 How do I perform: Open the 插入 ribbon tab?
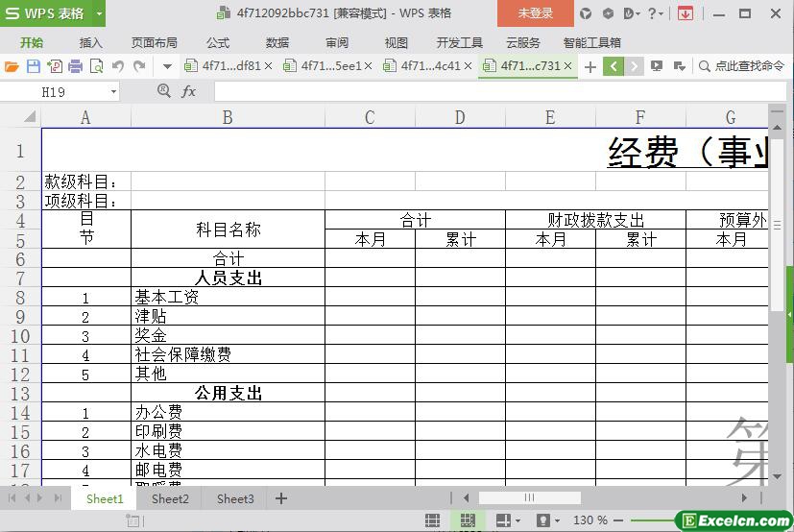pyautogui.click(x=90, y=42)
